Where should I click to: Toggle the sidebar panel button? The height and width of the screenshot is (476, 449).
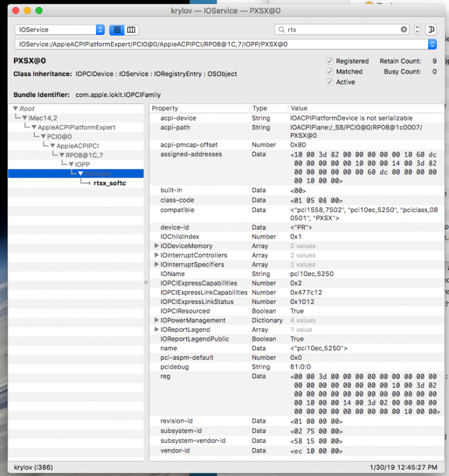(x=431, y=29)
